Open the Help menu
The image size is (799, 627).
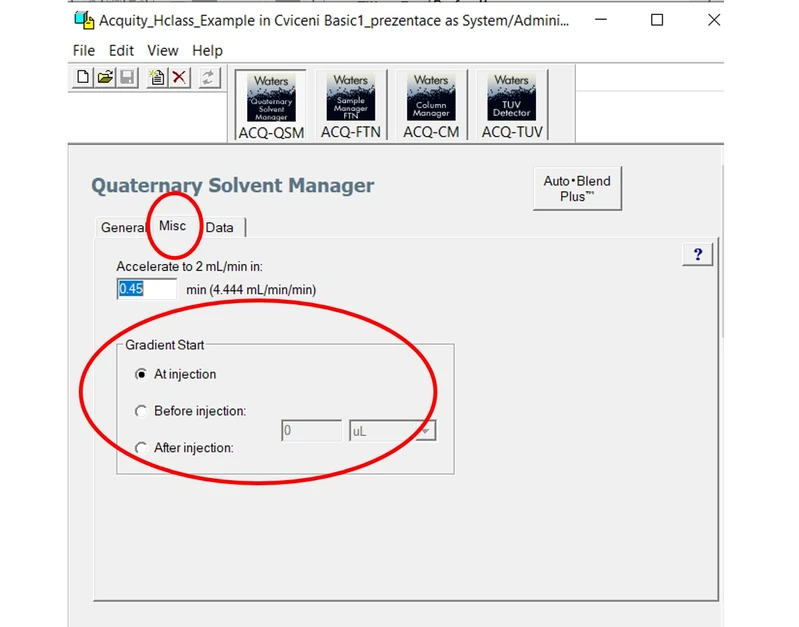[x=207, y=50]
